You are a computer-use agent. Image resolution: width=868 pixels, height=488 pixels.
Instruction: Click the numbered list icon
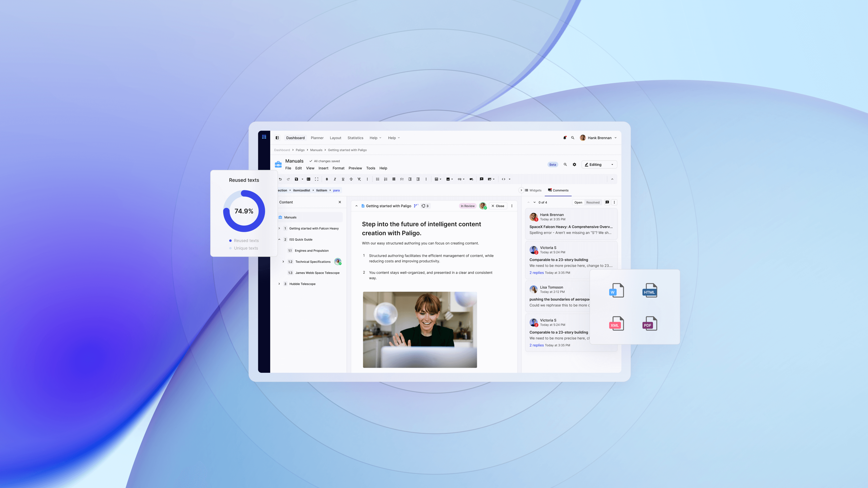pos(385,179)
